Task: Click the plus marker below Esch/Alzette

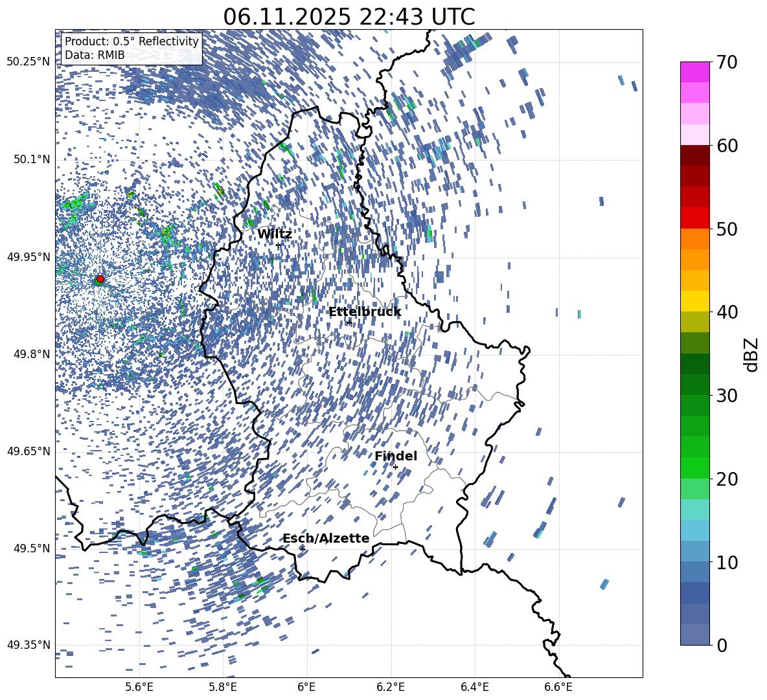Action: [x=303, y=549]
